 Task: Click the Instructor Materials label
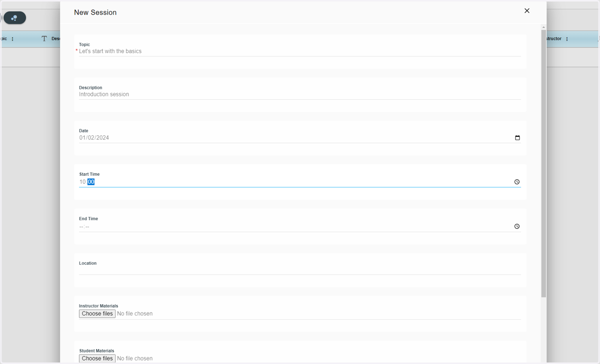pyautogui.click(x=98, y=306)
